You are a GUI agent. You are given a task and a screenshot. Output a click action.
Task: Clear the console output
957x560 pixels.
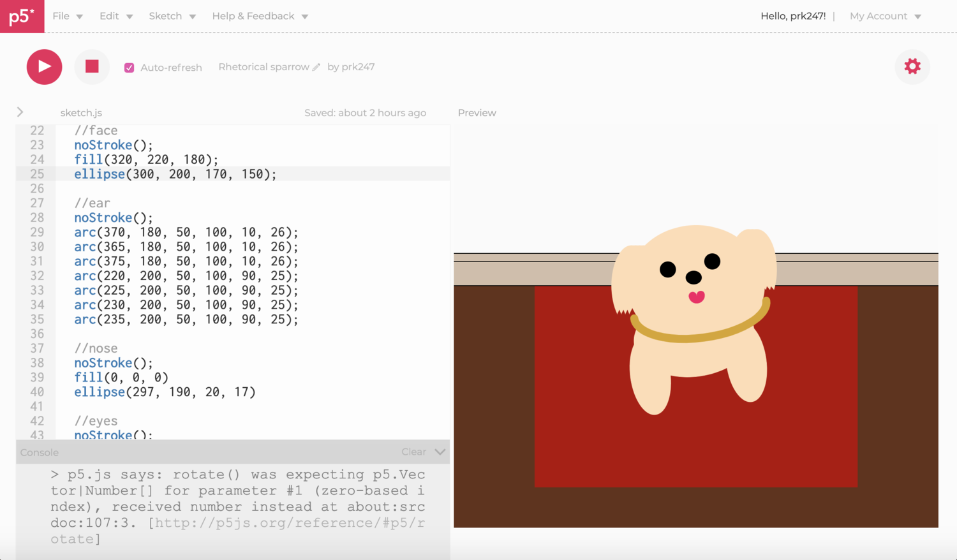(413, 452)
